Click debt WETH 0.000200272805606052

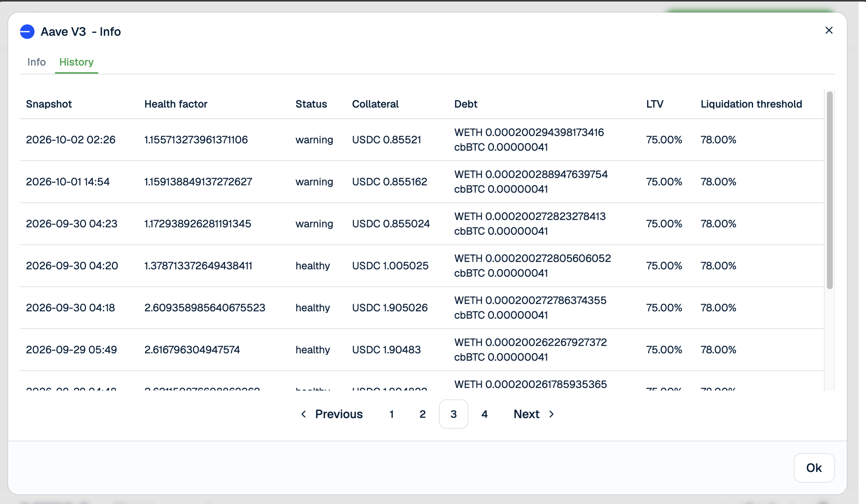532,258
